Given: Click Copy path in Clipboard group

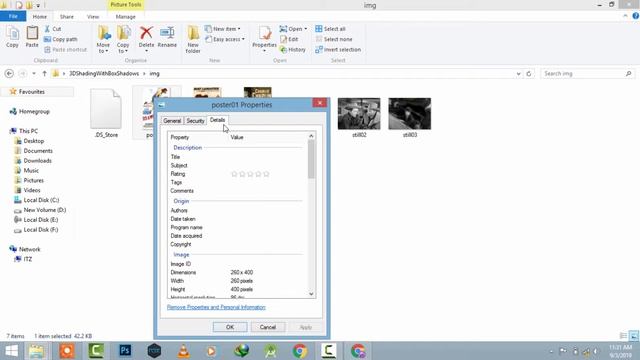Looking at the screenshot, I should point(60,39).
